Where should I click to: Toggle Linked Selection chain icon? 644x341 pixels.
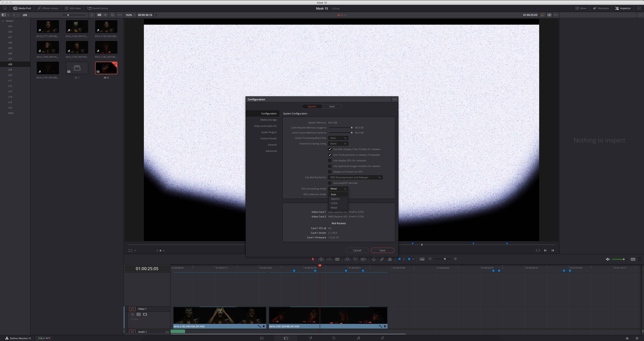(x=382, y=259)
